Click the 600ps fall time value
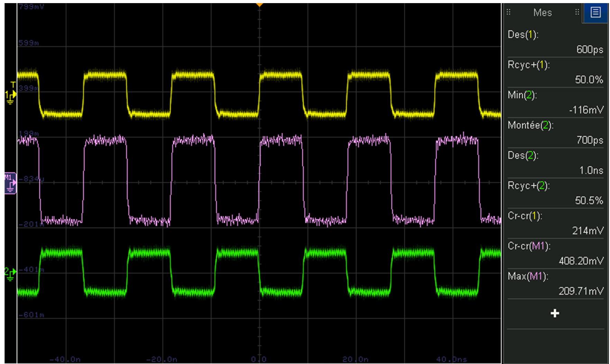 tap(590, 49)
